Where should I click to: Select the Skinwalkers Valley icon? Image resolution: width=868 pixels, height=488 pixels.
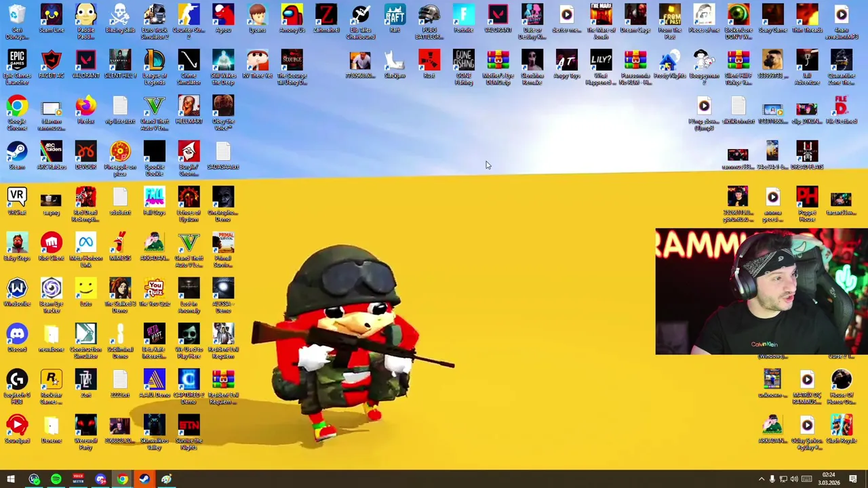pos(155,430)
